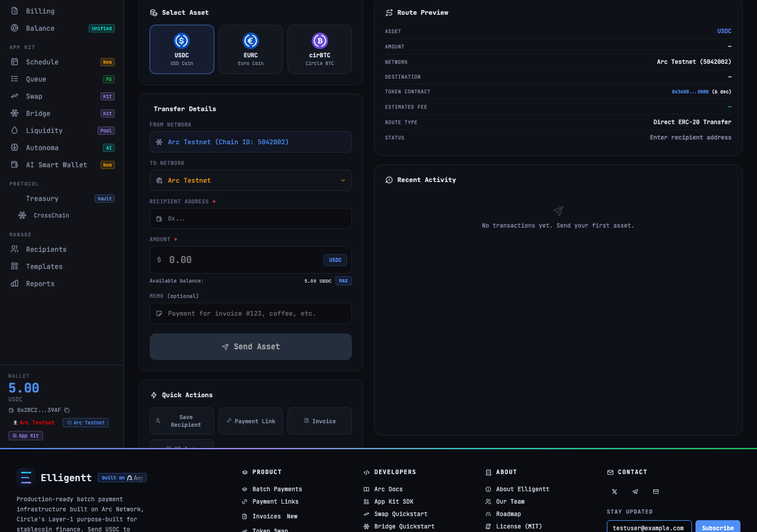757x532 pixels.
Task: Open the Telegram contact icon
Action: coord(635,491)
